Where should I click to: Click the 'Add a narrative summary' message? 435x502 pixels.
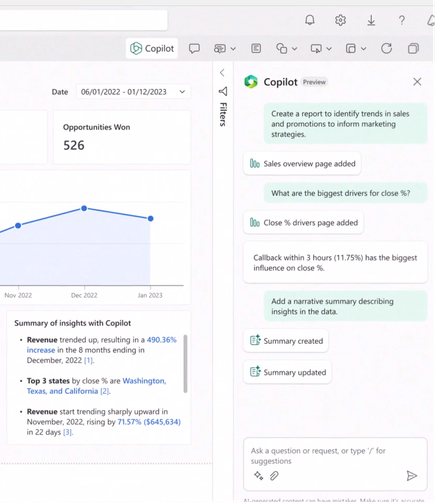[x=346, y=306]
